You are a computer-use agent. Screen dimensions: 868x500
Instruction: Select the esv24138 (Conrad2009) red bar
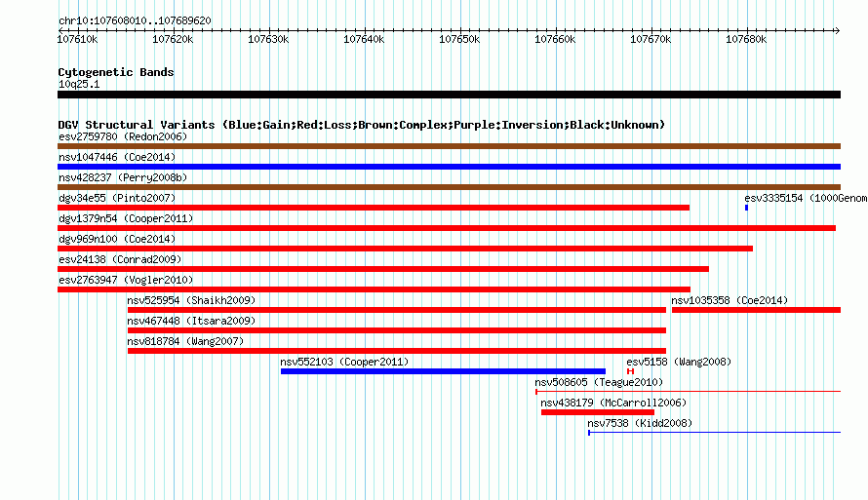click(383, 269)
